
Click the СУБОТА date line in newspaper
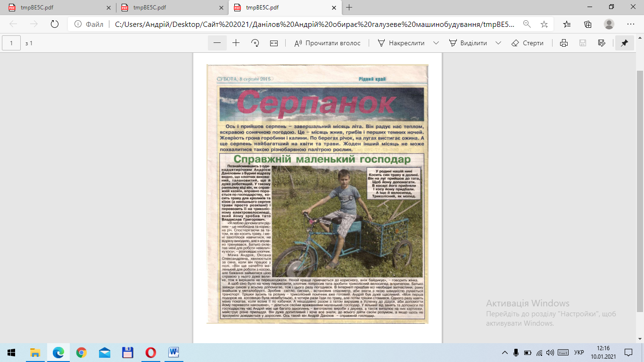[x=244, y=79]
